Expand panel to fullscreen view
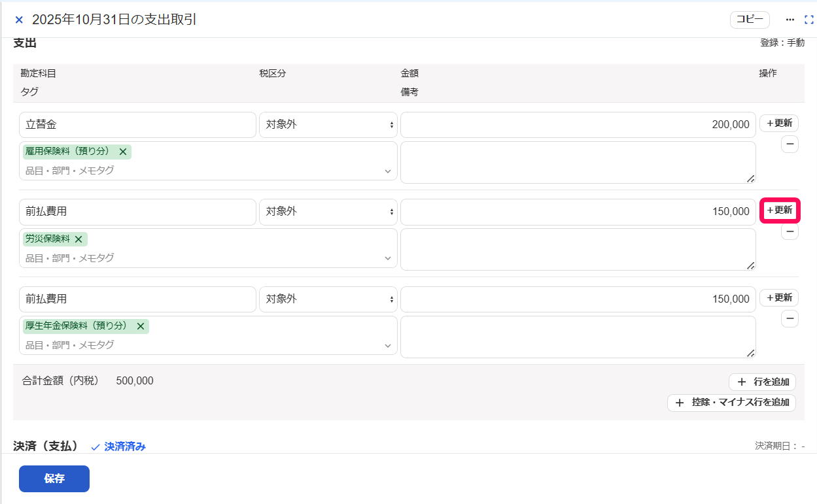Viewport: 817px width, 504px height. coord(809,20)
